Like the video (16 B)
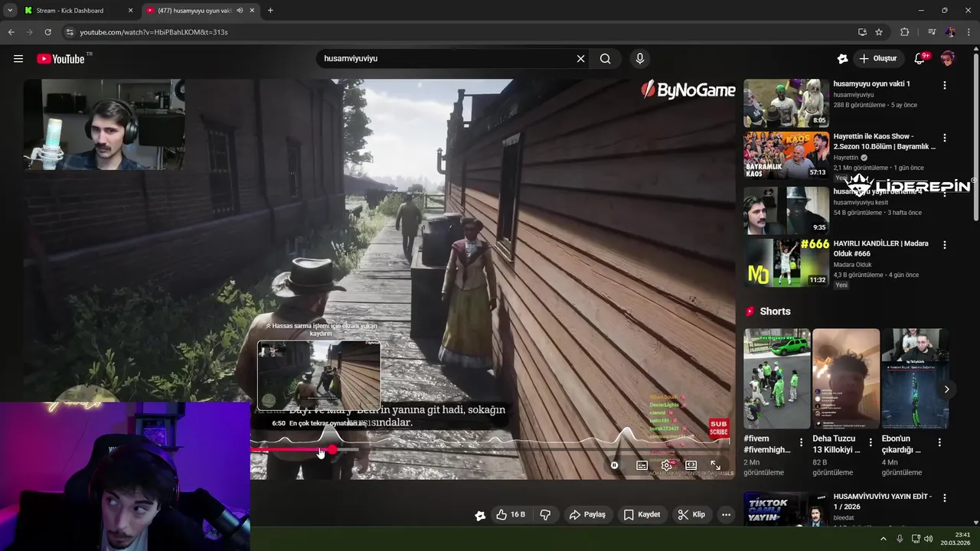This screenshot has width=980, height=551. 511,515
